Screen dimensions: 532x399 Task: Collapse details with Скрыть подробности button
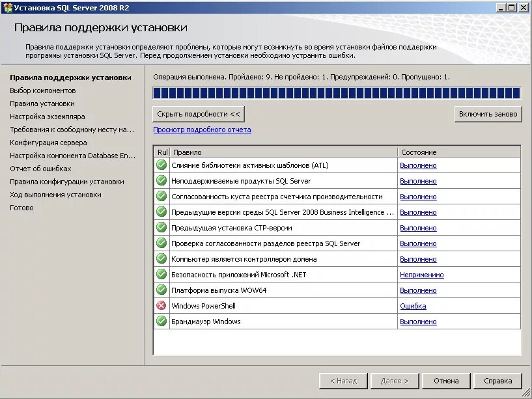coord(199,114)
